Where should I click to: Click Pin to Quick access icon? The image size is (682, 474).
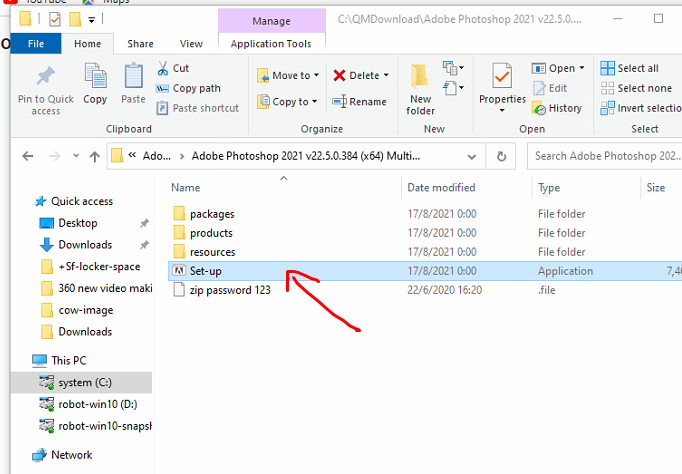point(46,76)
